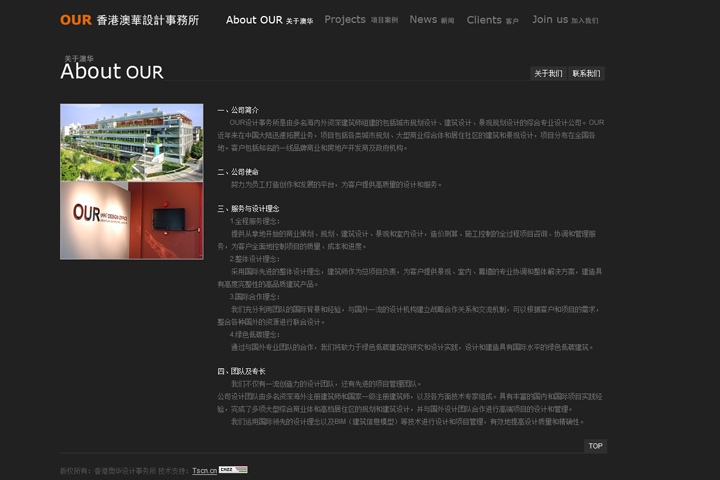The image size is (720, 480).
Task: Click the 香港澳華設計事務所 header title
Action: point(148,20)
